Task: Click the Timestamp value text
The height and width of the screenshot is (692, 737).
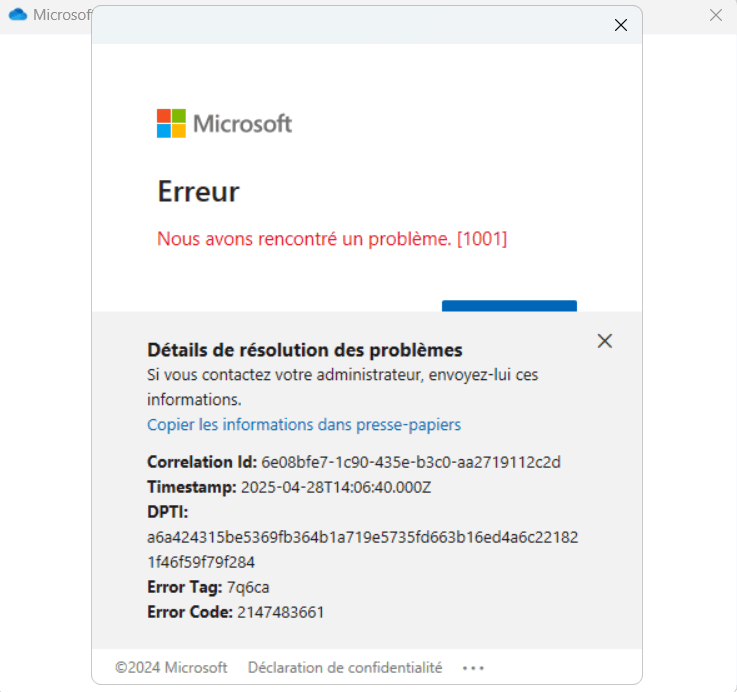Action: click(336, 487)
